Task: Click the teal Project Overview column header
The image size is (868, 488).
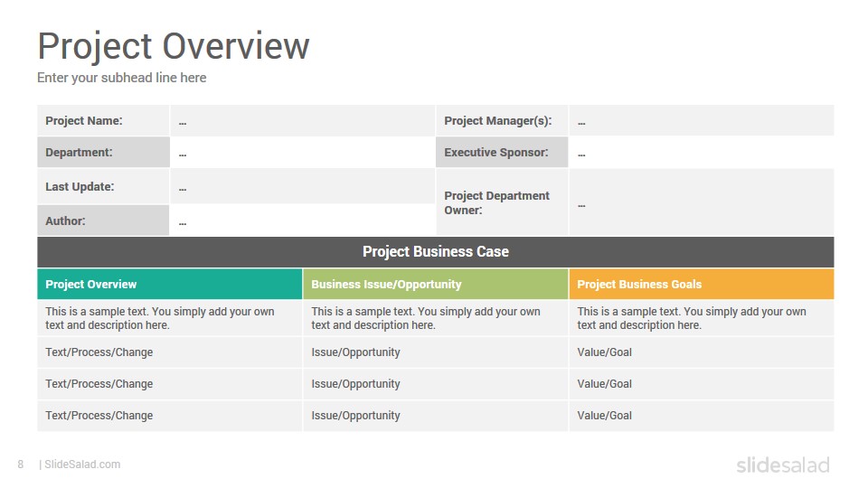Action: coord(169,284)
